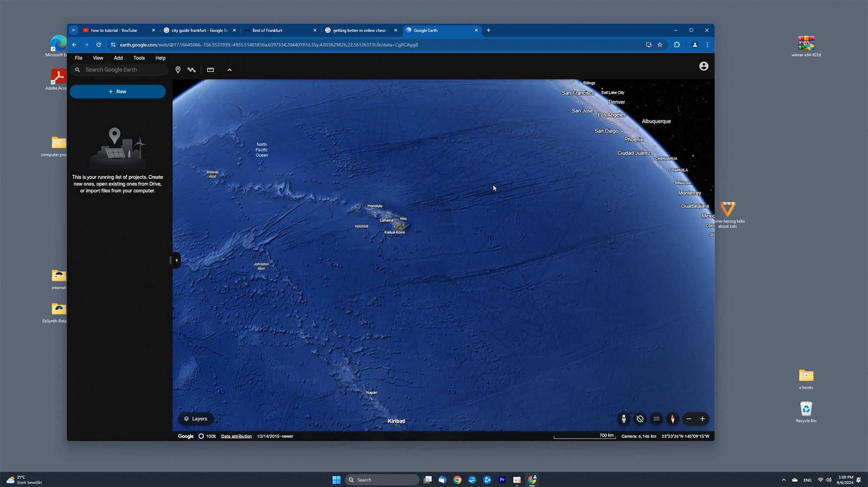Create a new project with New button
The height and width of the screenshot is (487, 868).
pyautogui.click(x=118, y=92)
